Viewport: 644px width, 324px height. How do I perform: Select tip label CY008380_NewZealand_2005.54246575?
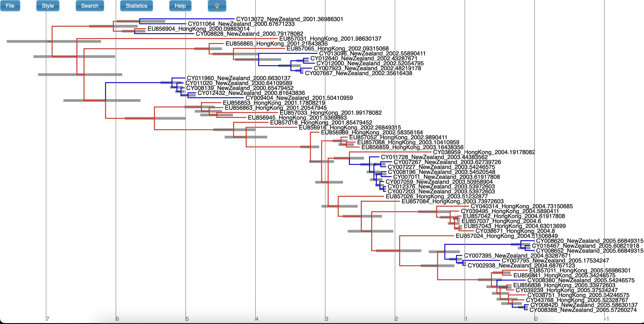coord(581,280)
